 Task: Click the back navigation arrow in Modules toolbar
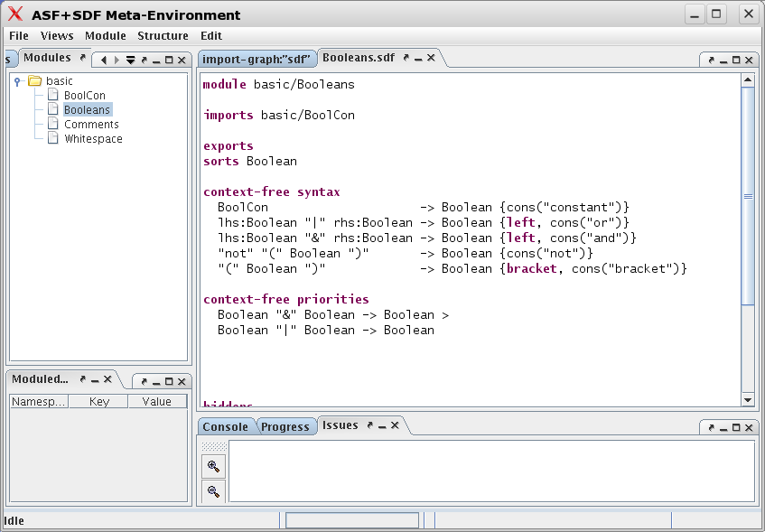coord(102,58)
